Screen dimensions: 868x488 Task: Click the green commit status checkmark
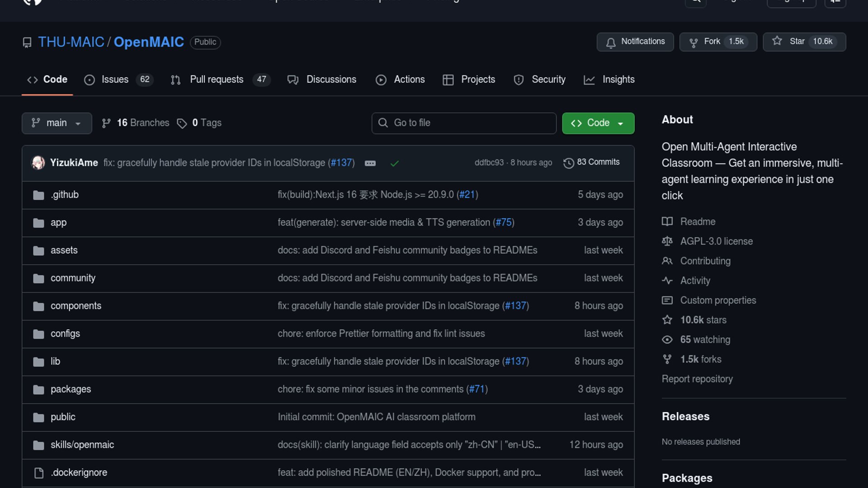tap(394, 163)
